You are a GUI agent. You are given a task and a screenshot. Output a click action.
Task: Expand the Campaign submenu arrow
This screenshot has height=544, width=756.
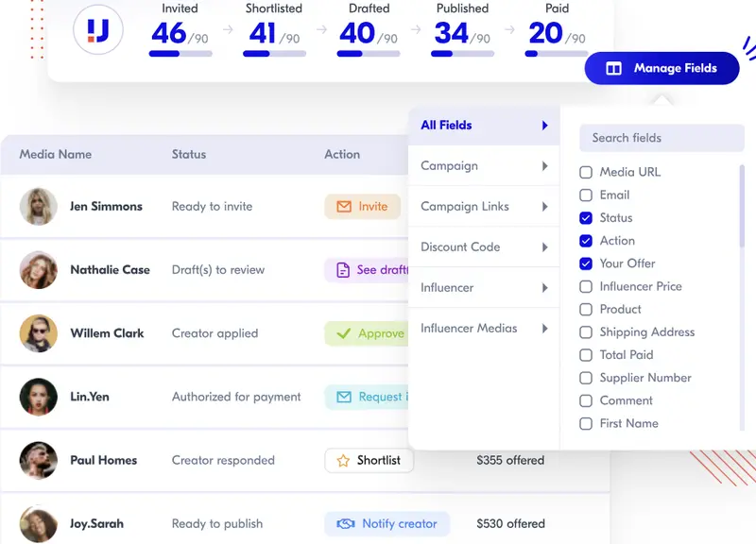tap(545, 166)
